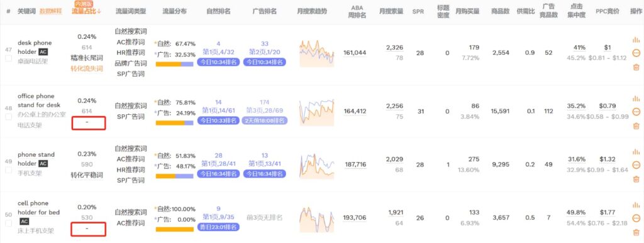The height and width of the screenshot is (243, 644).
Task: Click the PPC竞价 column header
Action: (x=608, y=11)
